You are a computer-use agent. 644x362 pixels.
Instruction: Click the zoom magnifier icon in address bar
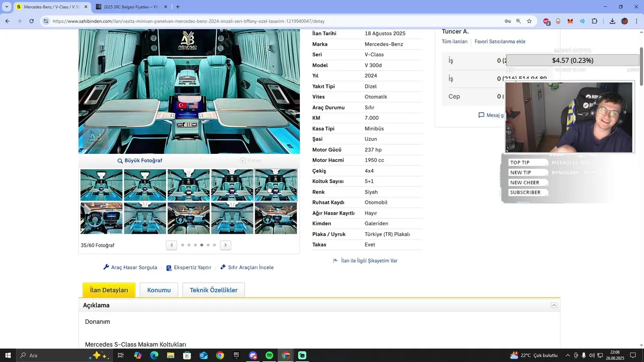[x=518, y=21]
